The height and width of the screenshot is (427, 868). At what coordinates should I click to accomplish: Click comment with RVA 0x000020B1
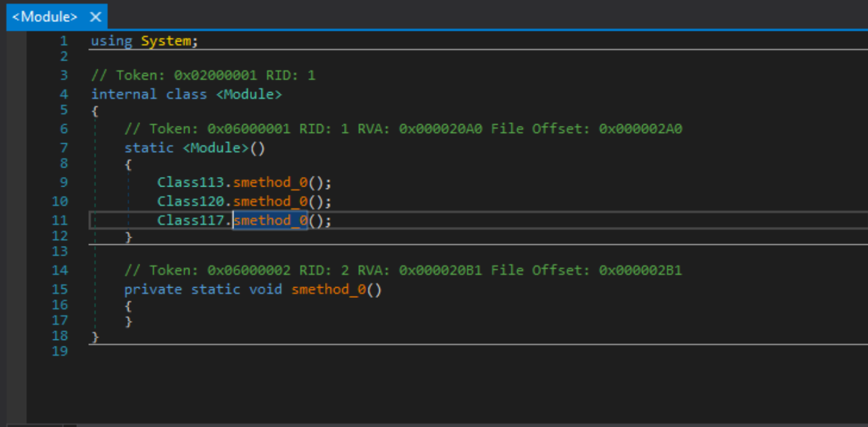click(404, 270)
